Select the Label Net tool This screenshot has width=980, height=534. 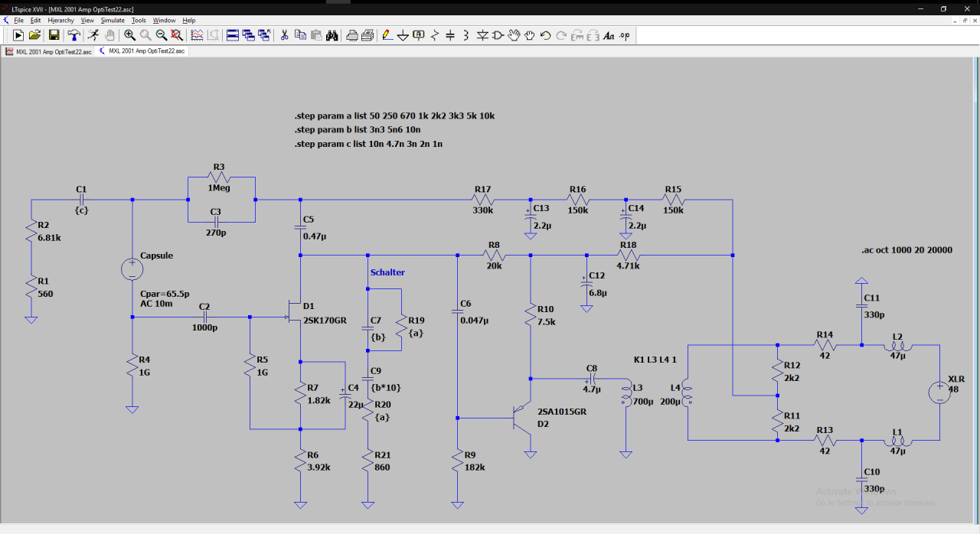[419, 35]
